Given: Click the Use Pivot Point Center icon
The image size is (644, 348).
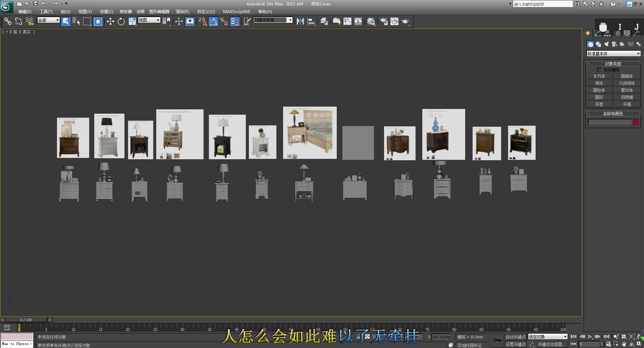Looking at the screenshot, I should [166, 21].
